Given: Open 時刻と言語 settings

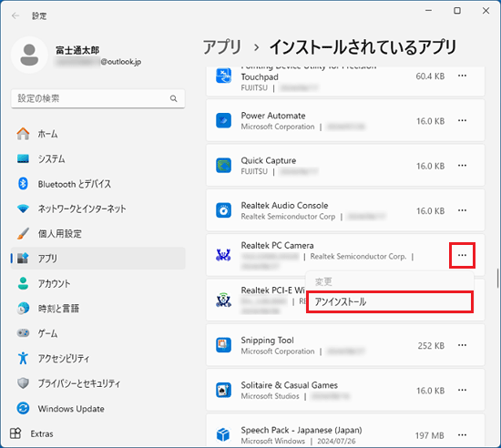Looking at the screenshot, I should 98,309.
